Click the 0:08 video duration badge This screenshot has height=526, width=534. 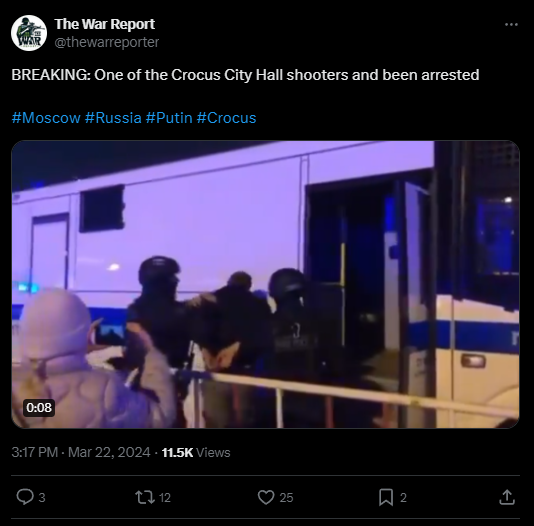[39, 408]
